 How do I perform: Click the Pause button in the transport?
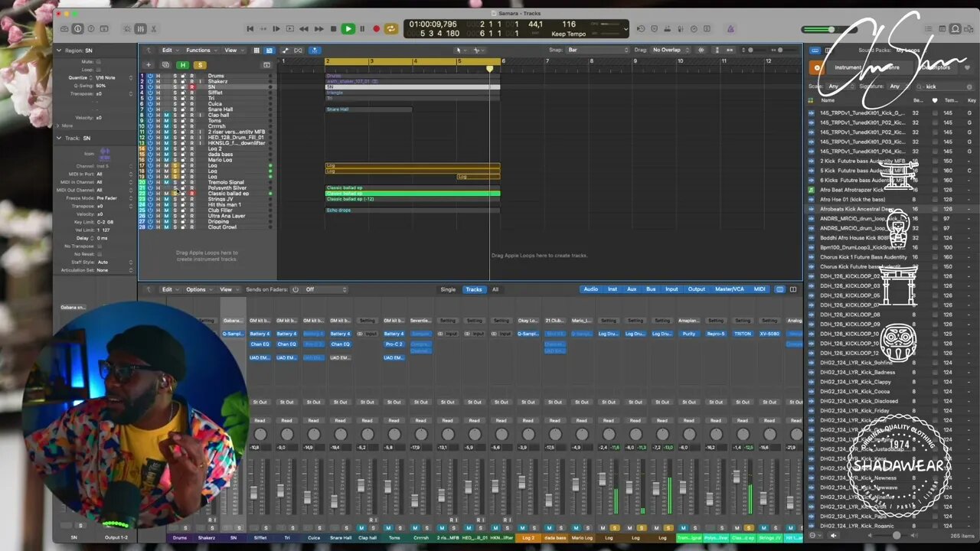click(362, 29)
